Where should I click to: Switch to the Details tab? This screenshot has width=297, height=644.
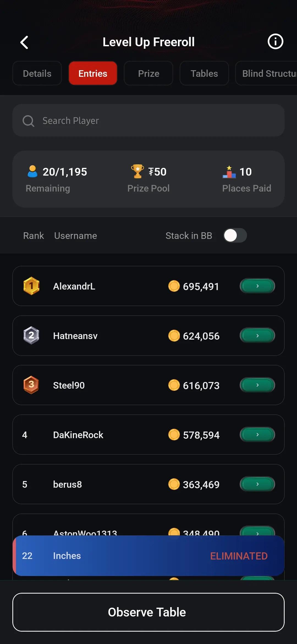tap(37, 73)
